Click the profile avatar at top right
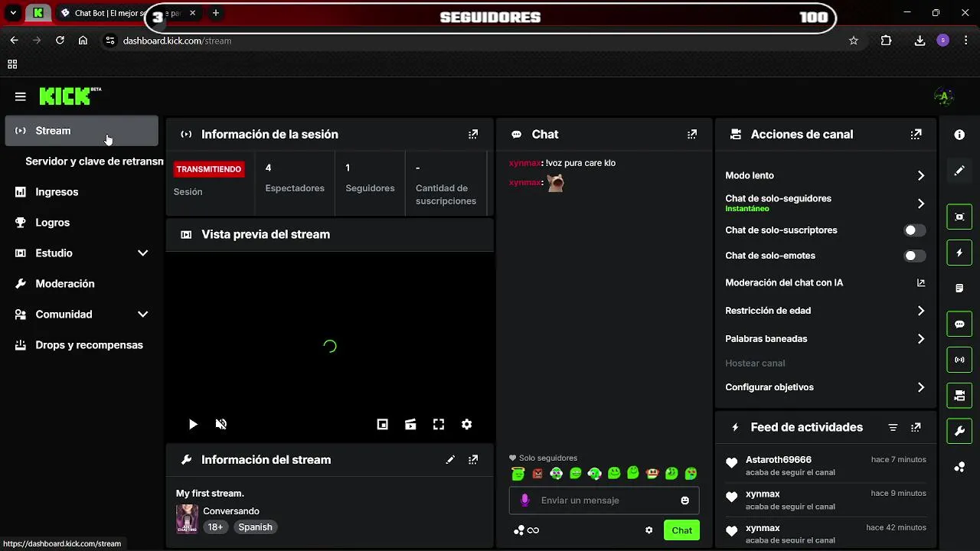980x551 pixels. coord(943,96)
